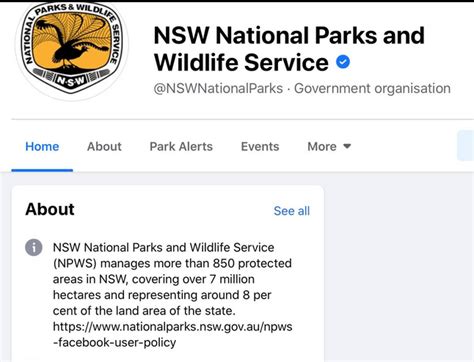The image size is (474, 362).
Task: Click See all in About card
Action: pos(292,211)
